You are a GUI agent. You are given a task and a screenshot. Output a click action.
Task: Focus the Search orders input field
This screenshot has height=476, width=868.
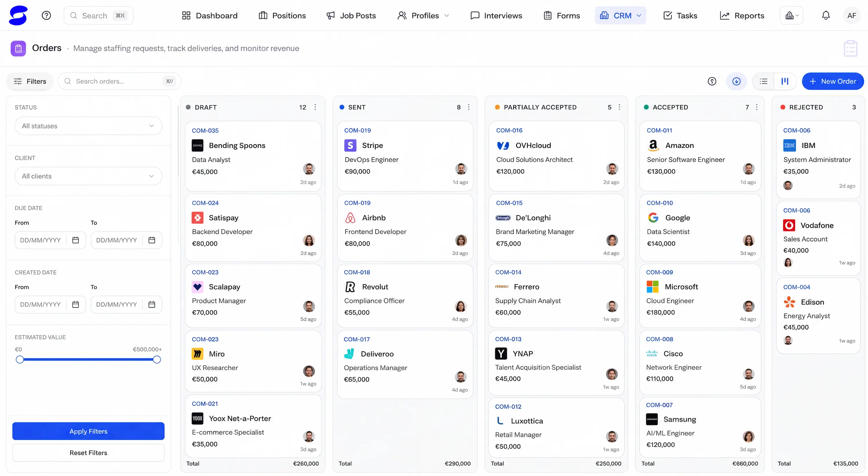click(x=119, y=81)
